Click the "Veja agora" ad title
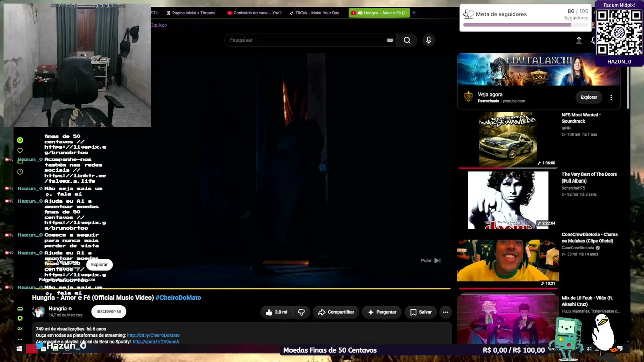 490,95
